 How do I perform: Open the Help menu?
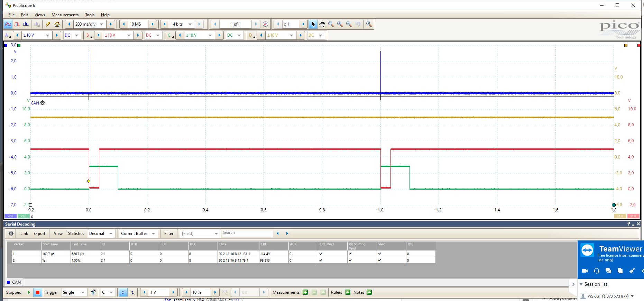point(105,15)
